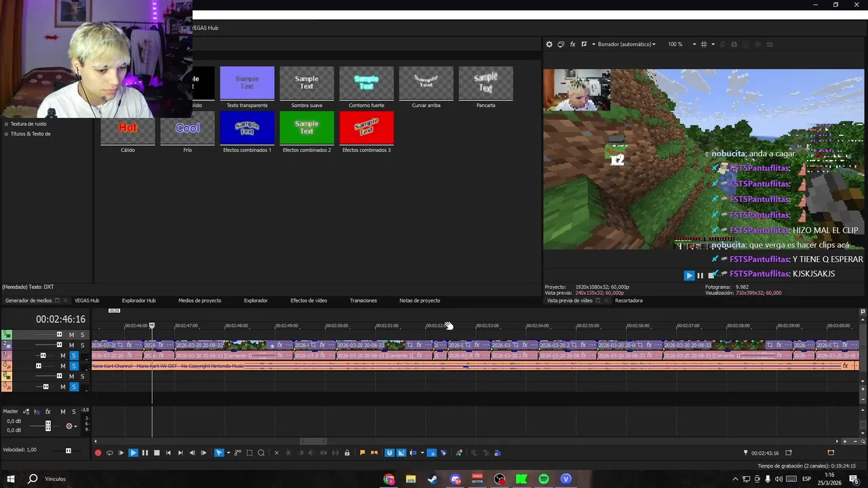Click Play from start button
The height and width of the screenshot is (488, 868).
pos(121,453)
